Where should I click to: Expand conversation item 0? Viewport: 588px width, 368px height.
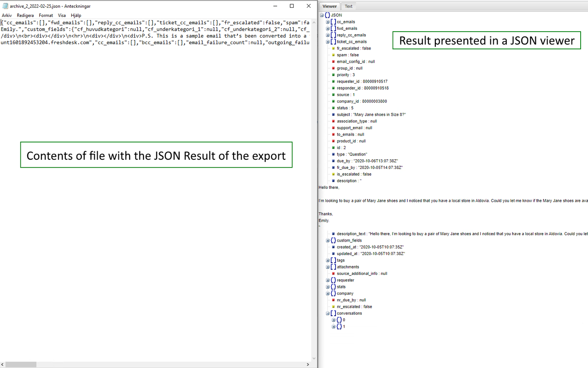[x=333, y=320]
